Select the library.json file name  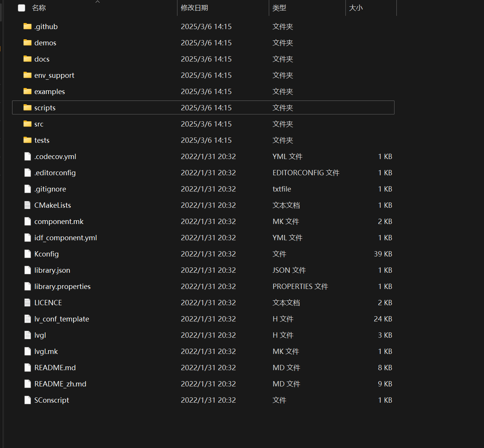[52, 270]
